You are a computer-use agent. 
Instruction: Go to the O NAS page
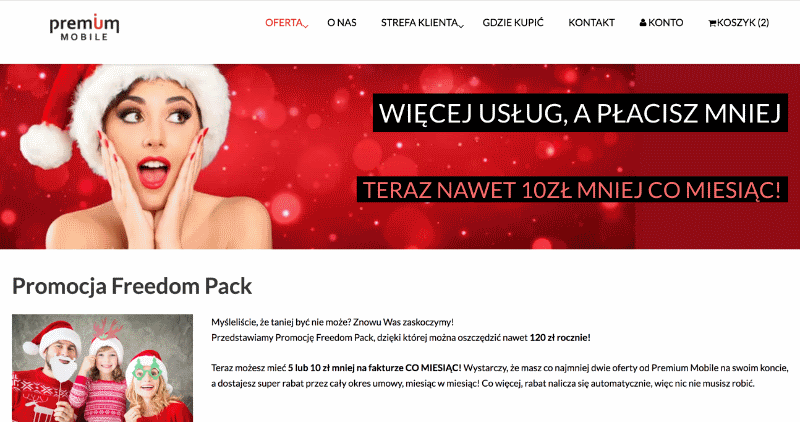[342, 22]
